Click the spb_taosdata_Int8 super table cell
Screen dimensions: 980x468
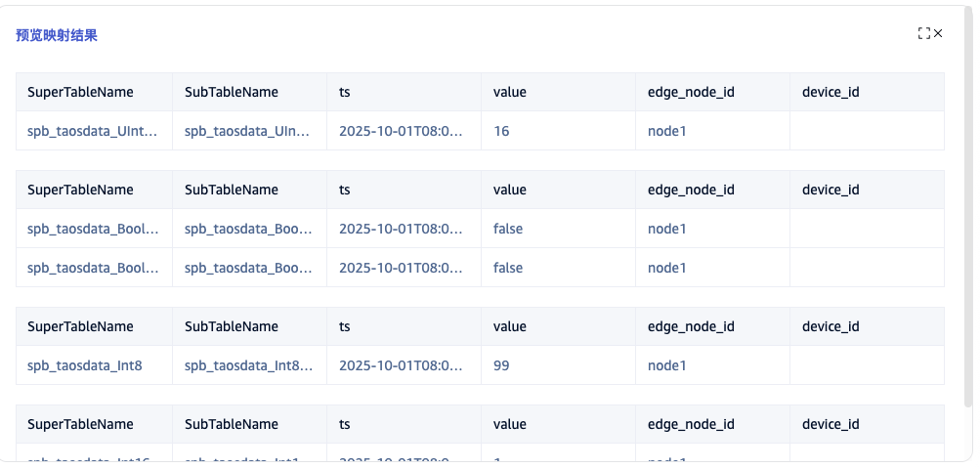point(85,365)
